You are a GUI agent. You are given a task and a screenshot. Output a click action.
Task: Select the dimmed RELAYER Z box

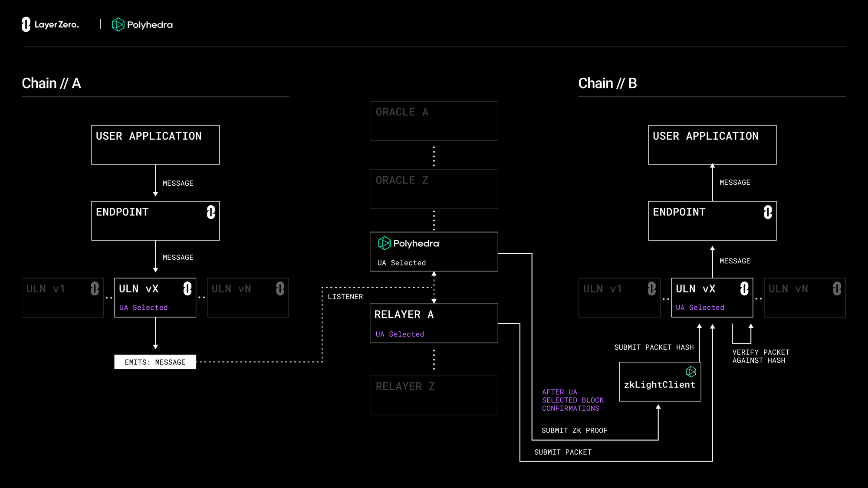(x=434, y=395)
